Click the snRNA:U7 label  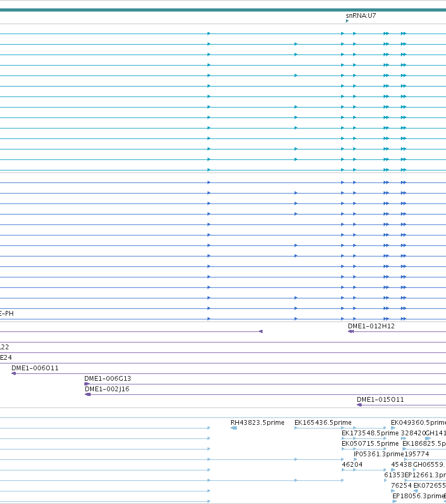pyautogui.click(x=361, y=15)
